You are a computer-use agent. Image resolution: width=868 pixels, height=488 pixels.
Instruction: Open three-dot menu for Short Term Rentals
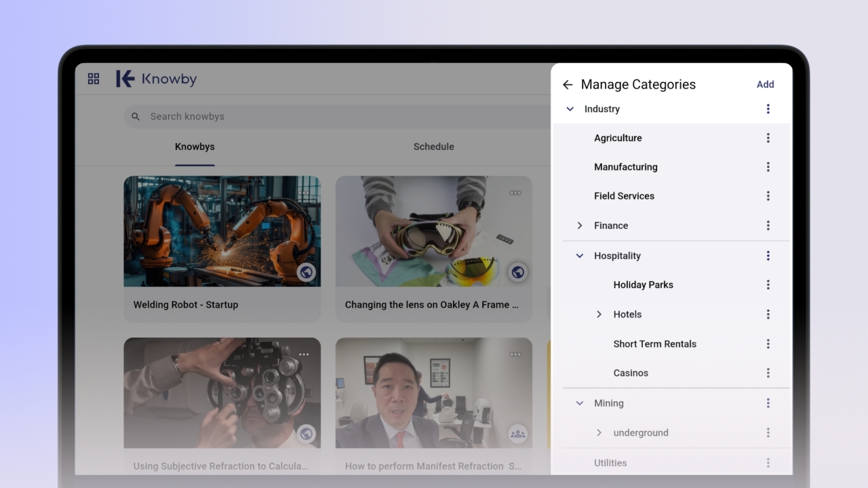(x=768, y=344)
